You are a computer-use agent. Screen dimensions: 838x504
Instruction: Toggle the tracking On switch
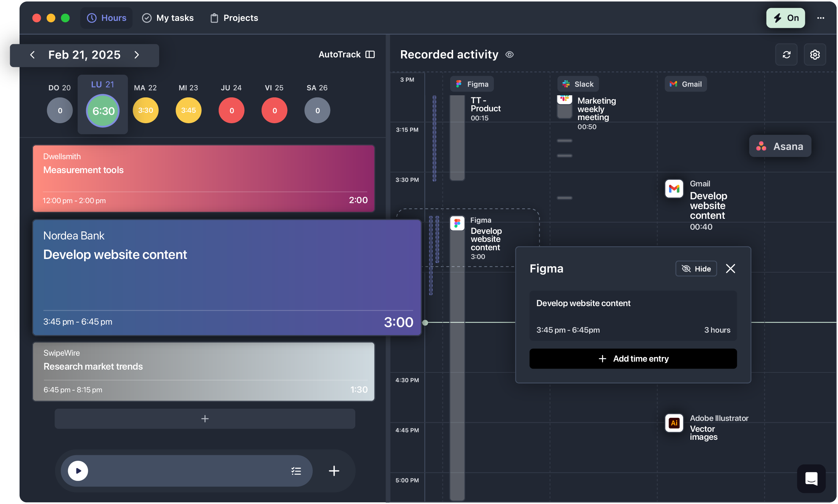click(785, 17)
